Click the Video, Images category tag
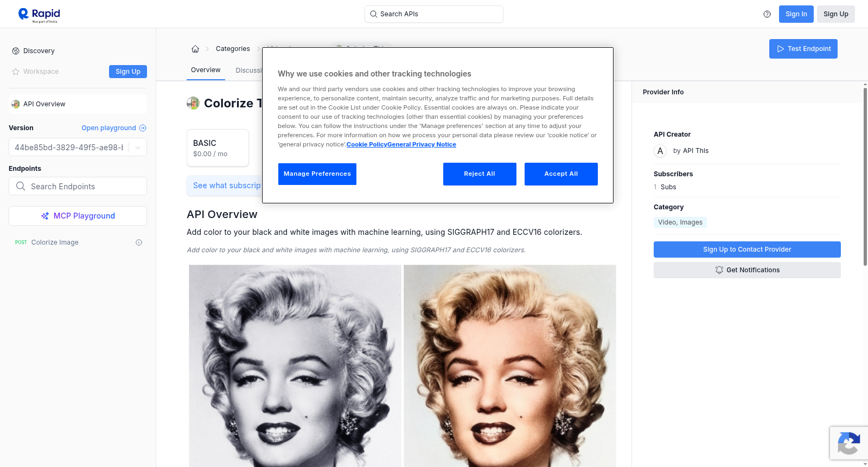This screenshot has width=868, height=467. click(680, 222)
